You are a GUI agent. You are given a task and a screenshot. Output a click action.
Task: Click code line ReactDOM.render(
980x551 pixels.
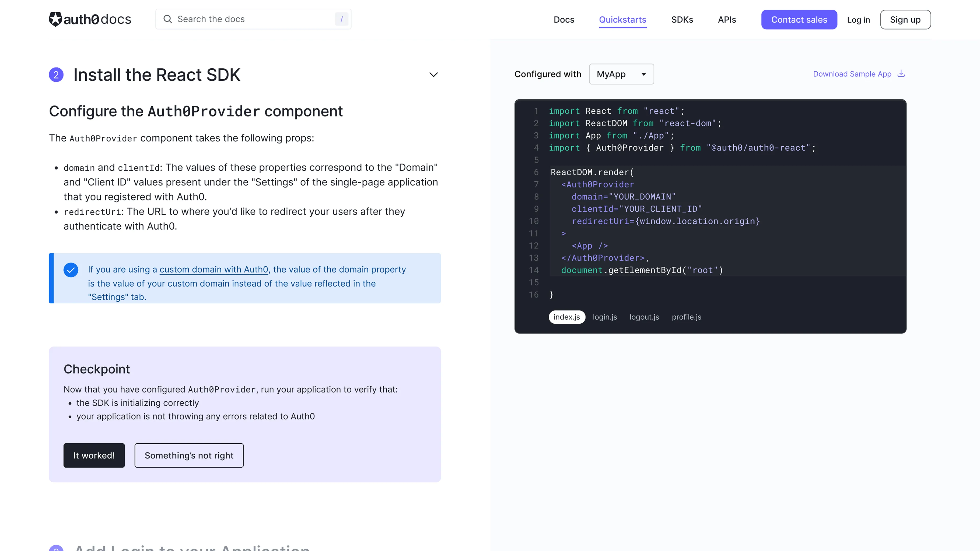click(x=592, y=172)
